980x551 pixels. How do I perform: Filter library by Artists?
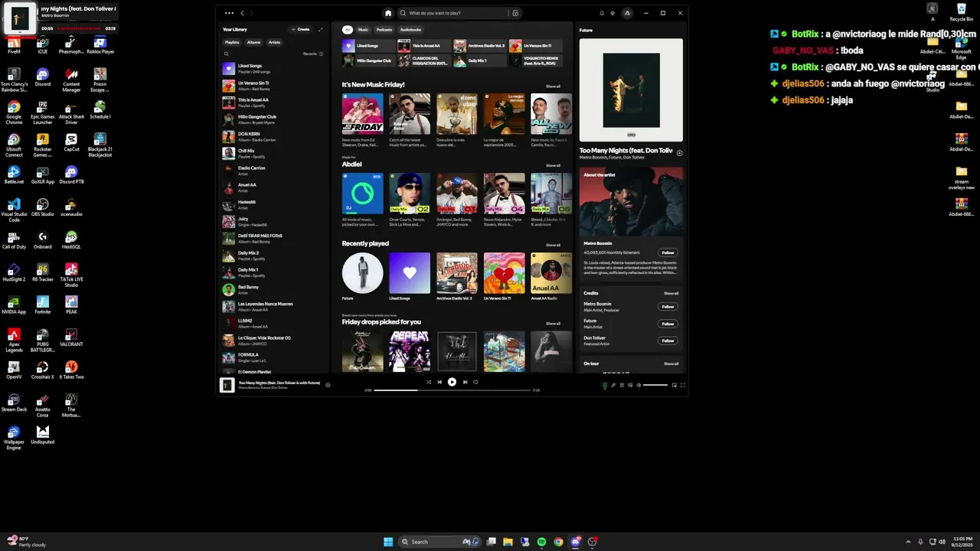274,43
